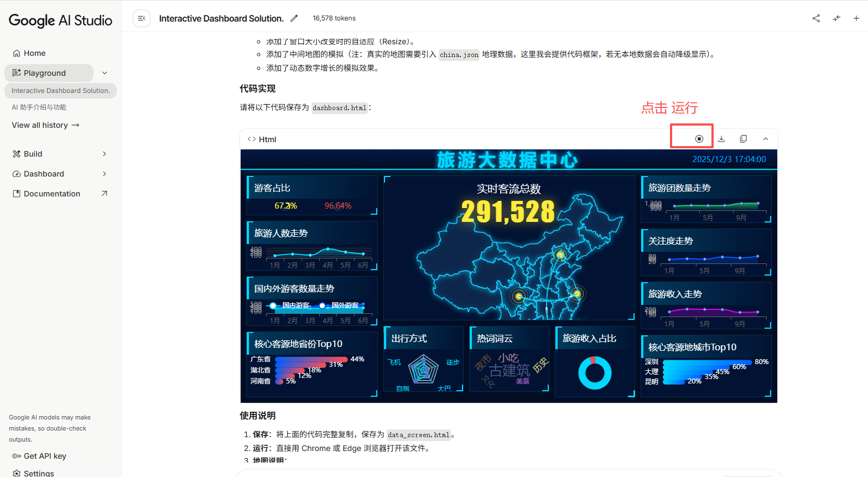Click the data_screen.html inline code
This screenshot has height=477, width=868.
[x=419, y=435]
